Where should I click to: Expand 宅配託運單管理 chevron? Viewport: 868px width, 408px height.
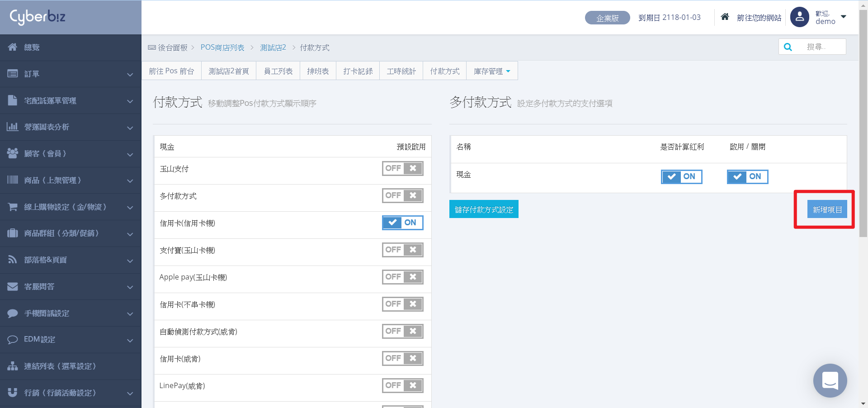click(130, 101)
